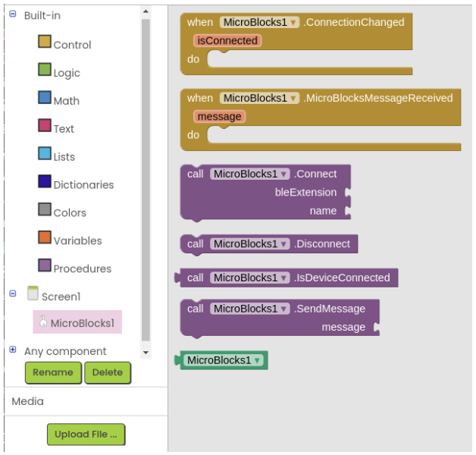The image size is (476, 455).
Task: Expand the Any component section
Action: [13, 350]
